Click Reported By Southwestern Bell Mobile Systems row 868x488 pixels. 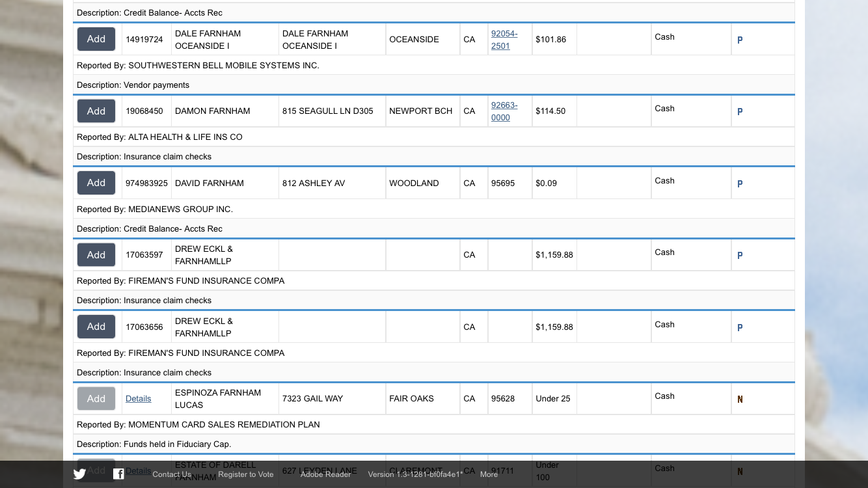click(x=434, y=66)
